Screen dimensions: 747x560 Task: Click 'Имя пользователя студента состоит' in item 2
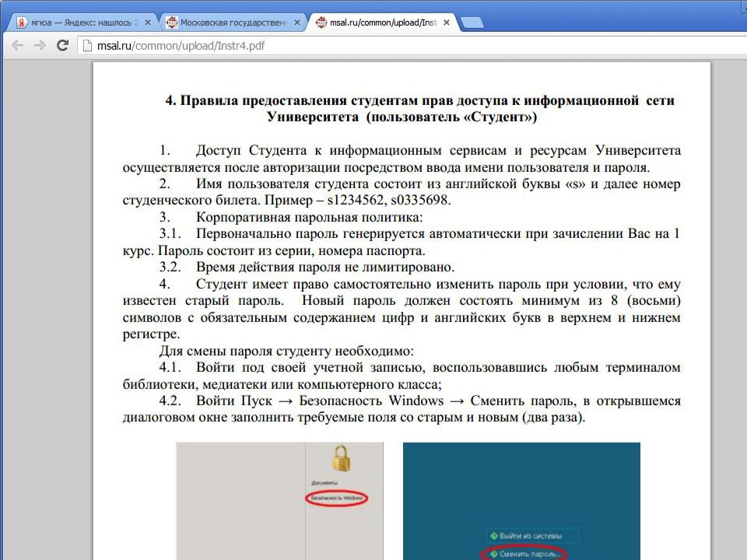307,184
